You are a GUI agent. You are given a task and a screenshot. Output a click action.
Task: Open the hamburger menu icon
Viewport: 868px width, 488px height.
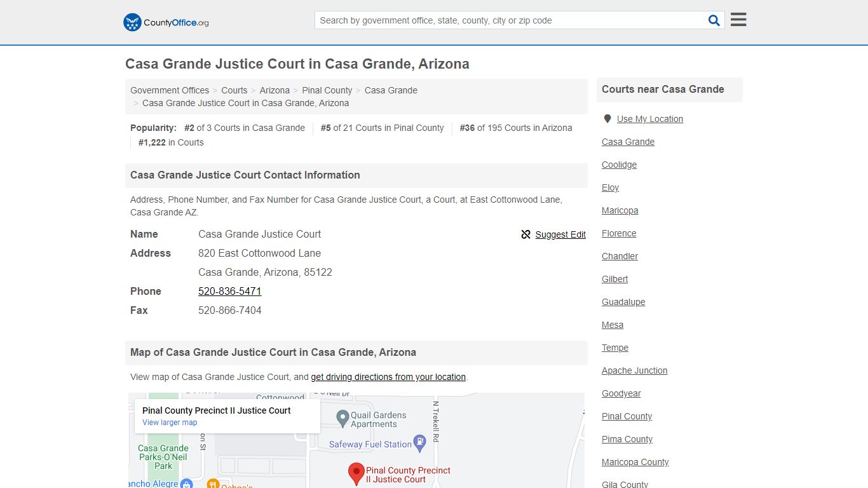pyautogui.click(x=738, y=20)
